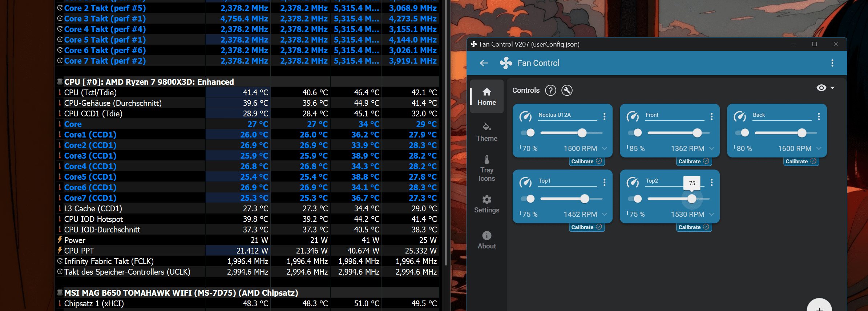
Task: Open Top1 card three-dot menu
Action: [x=604, y=182]
